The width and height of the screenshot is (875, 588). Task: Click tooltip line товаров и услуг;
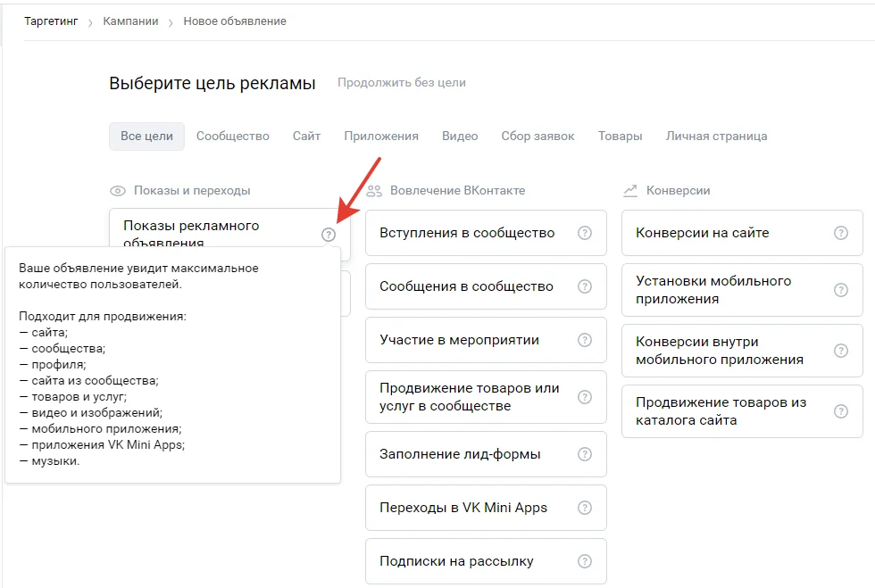(x=73, y=397)
